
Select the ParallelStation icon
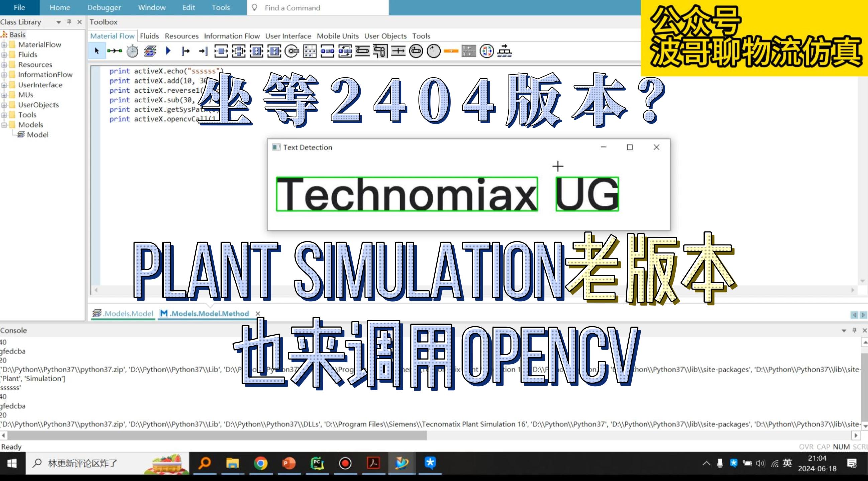click(x=239, y=51)
